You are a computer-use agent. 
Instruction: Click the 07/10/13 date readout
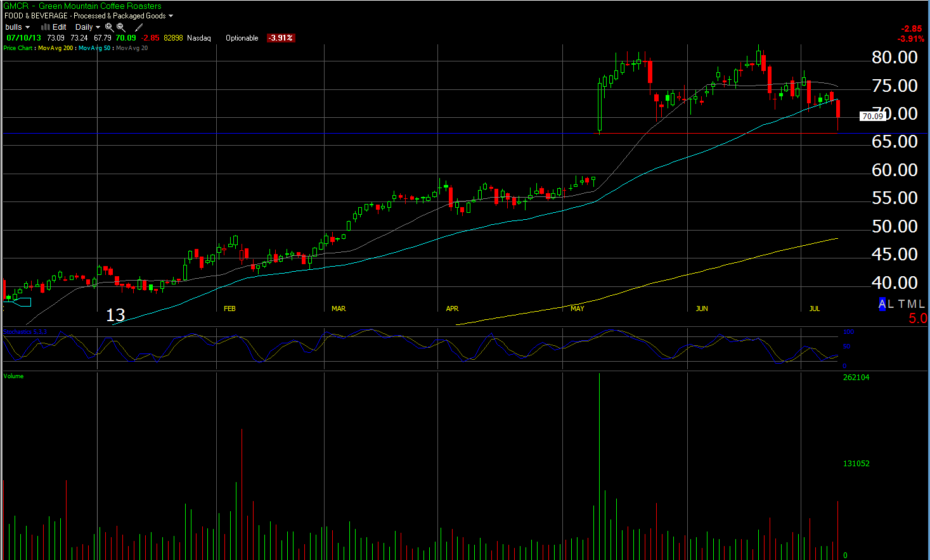24,38
